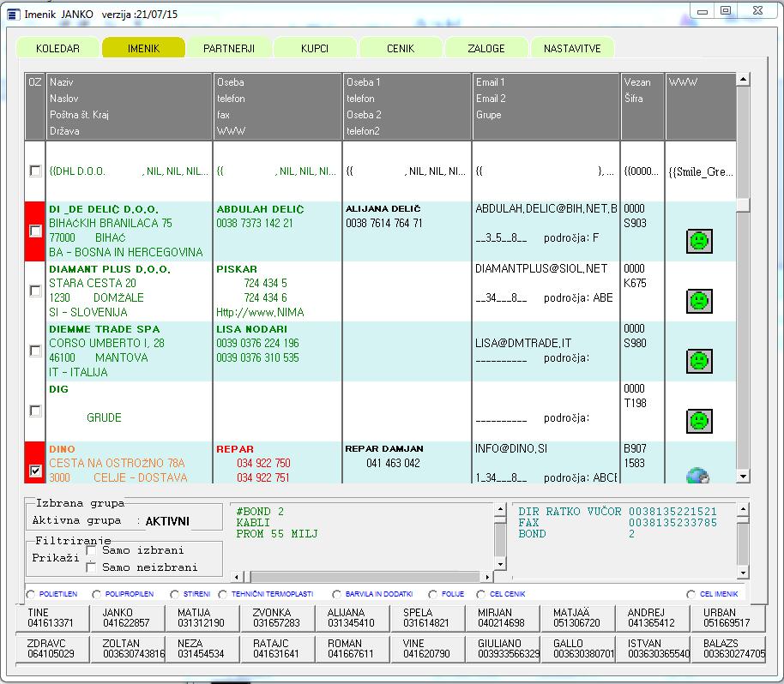Viewport: 784px width, 684px height.
Task: Click the AKTIVNI active group field
Action: click(167, 521)
